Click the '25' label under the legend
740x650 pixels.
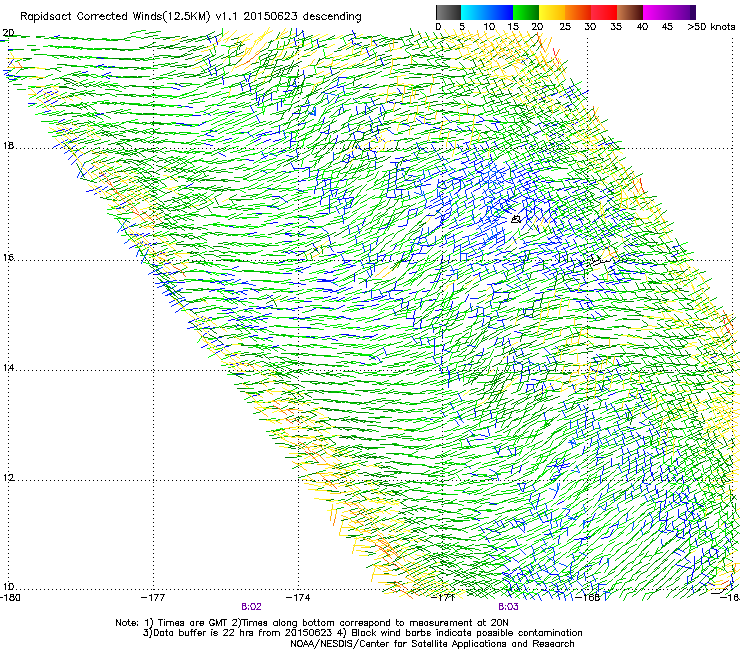point(565,27)
